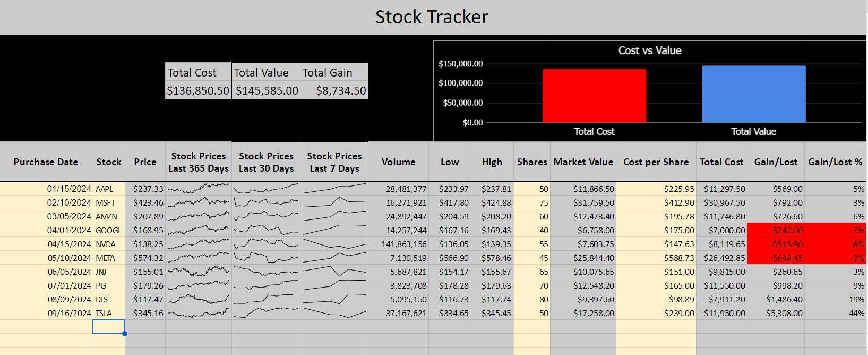Select the TSLA ticker cell
The height and width of the screenshot is (355, 868).
pos(109,313)
